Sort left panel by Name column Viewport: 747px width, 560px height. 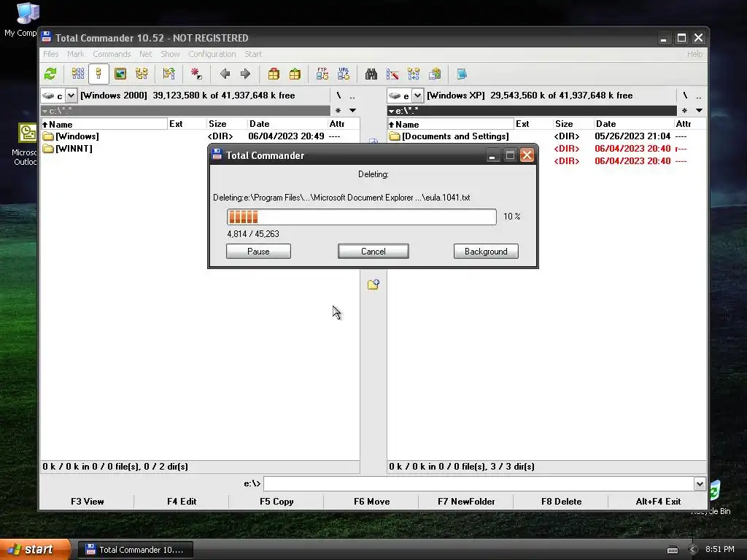pos(104,124)
